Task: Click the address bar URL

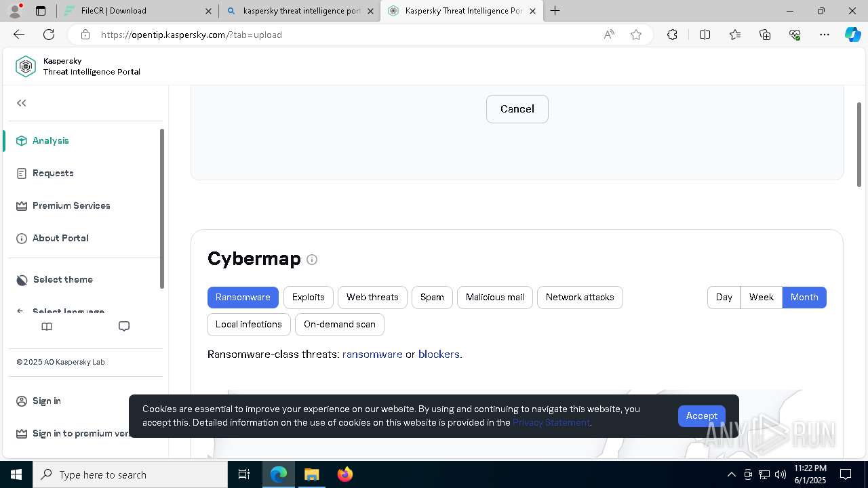Action: [x=191, y=35]
